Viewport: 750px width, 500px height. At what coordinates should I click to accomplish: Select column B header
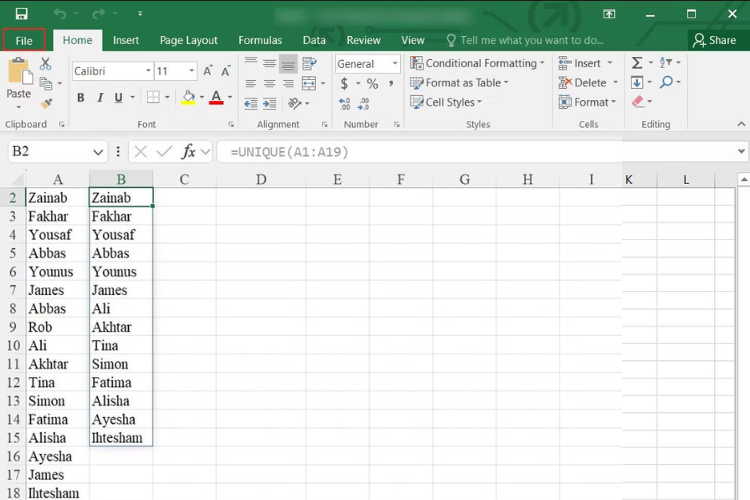coord(121,179)
